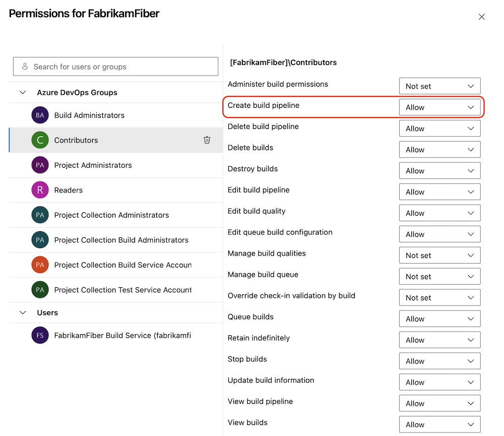Open the Create build pipeline dropdown
This screenshot has height=436, width=504.
pos(439,107)
